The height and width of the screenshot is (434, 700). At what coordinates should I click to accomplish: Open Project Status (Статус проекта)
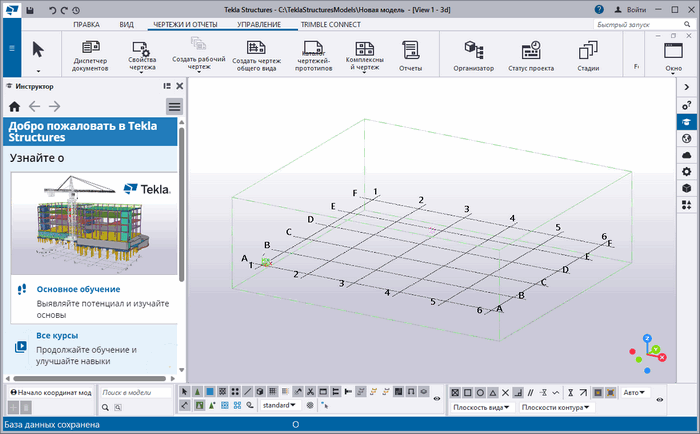point(530,50)
